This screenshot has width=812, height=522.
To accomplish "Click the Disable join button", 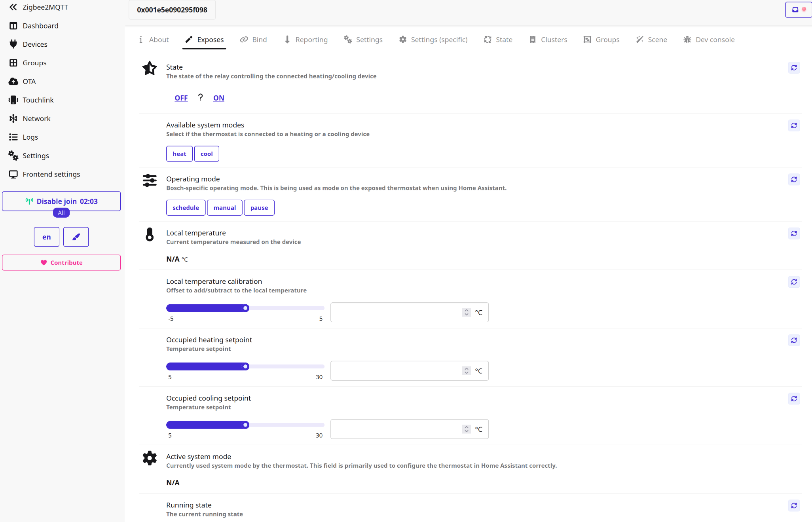I will click(x=61, y=201).
